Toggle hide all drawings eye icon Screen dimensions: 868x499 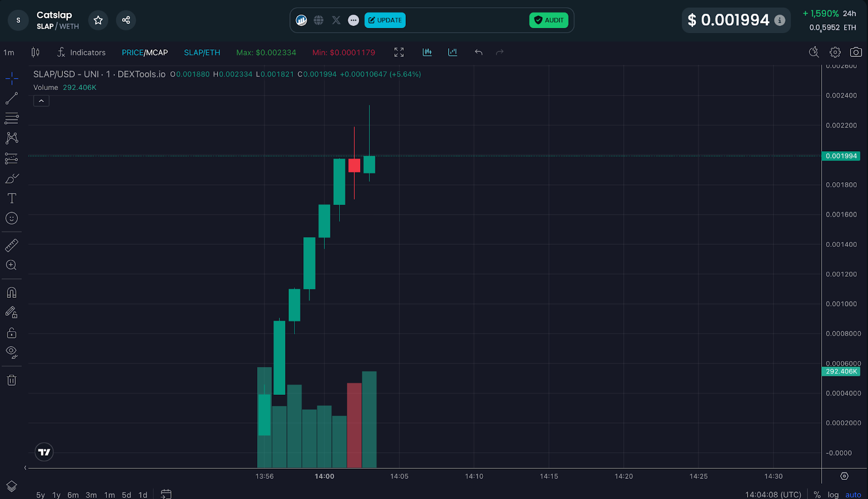pyautogui.click(x=11, y=353)
